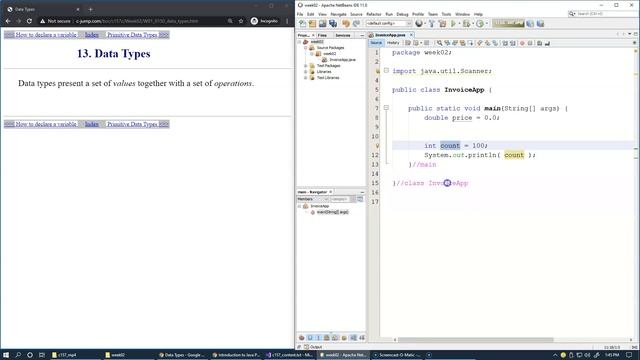Open the Members dropdown in Navigator
The width and height of the screenshot is (640, 360).
pyautogui.click(x=313, y=199)
